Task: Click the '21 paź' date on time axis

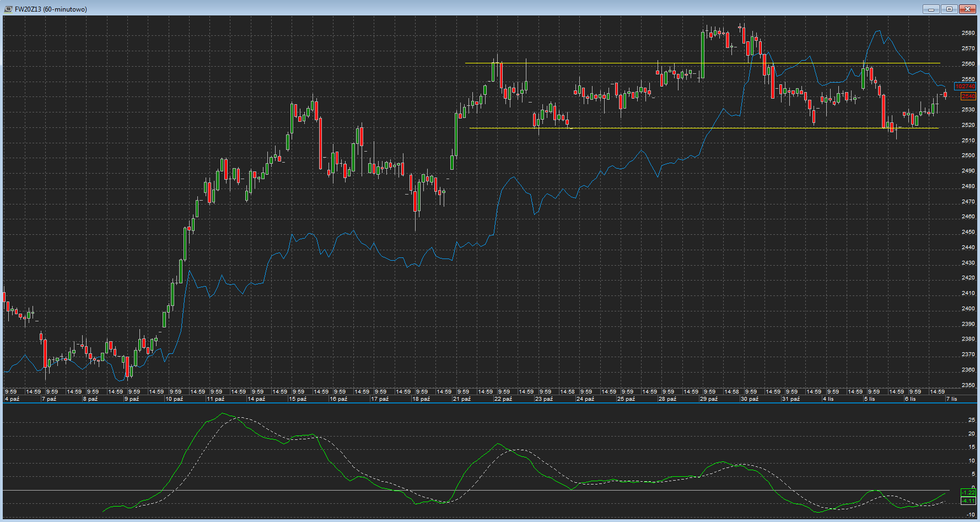Action: pos(462,399)
